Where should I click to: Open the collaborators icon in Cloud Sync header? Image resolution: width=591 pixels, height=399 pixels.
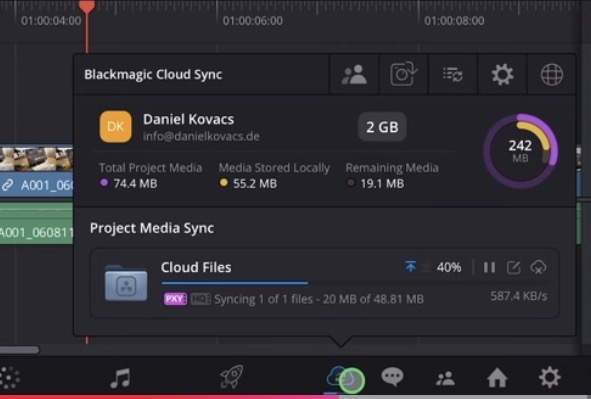[x=354, y=75]
